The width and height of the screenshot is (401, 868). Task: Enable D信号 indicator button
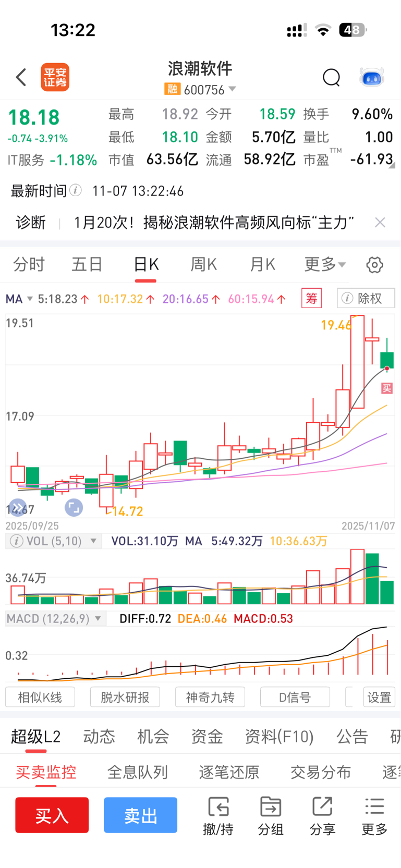click(295, 697)
